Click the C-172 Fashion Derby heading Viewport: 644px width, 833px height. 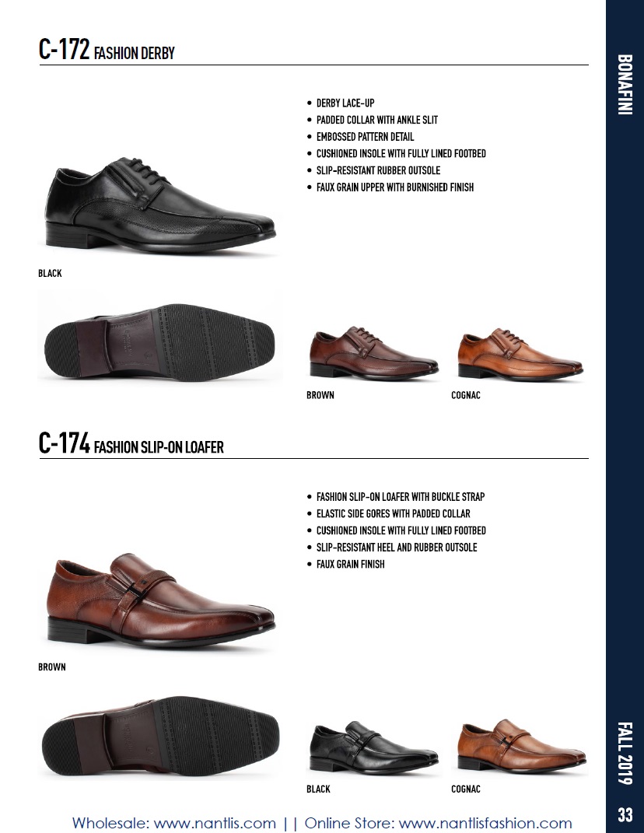(107, 50)
